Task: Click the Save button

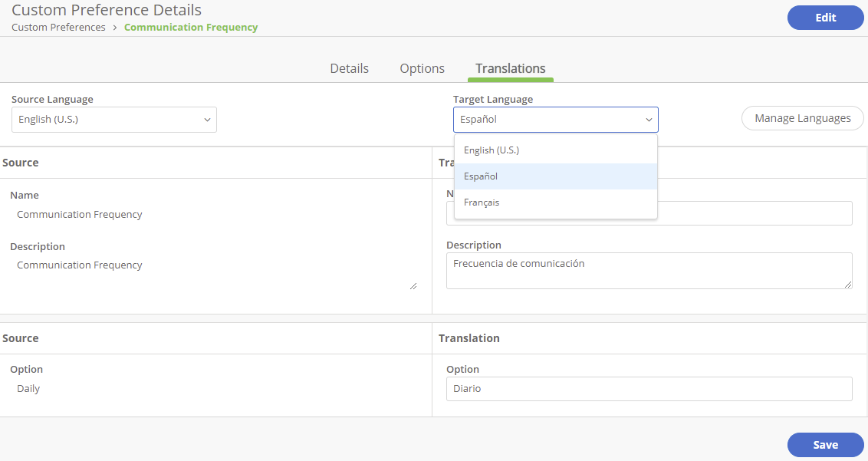Action: point(825,445)
